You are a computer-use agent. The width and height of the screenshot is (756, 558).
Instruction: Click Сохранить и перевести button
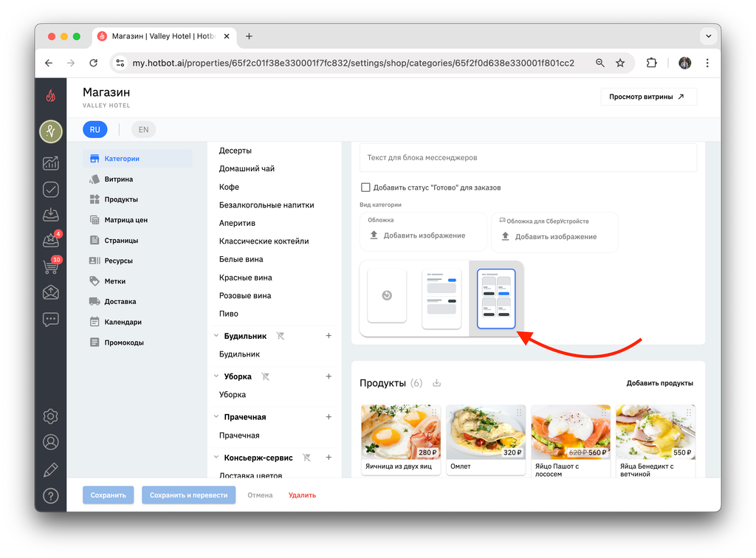tap(188, 495)
